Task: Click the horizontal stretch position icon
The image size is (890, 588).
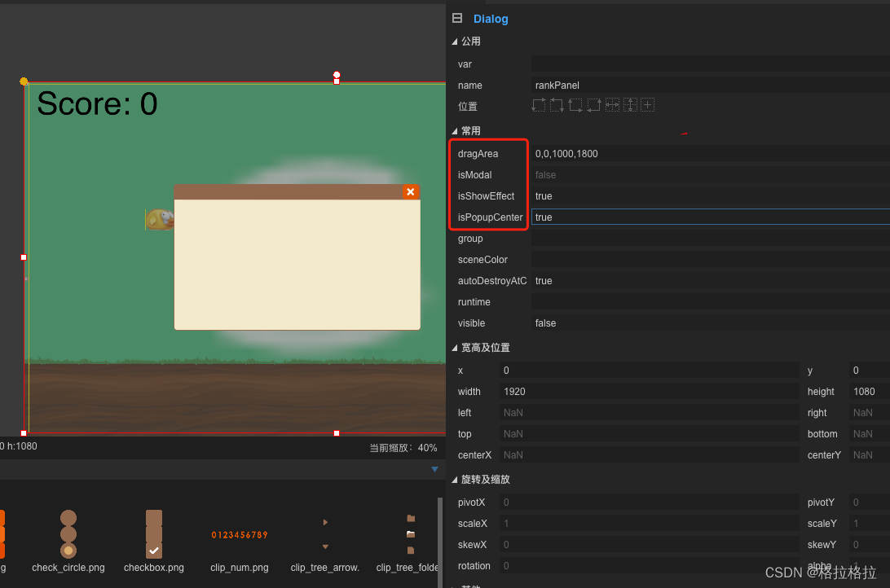Action: click(612, 104)
